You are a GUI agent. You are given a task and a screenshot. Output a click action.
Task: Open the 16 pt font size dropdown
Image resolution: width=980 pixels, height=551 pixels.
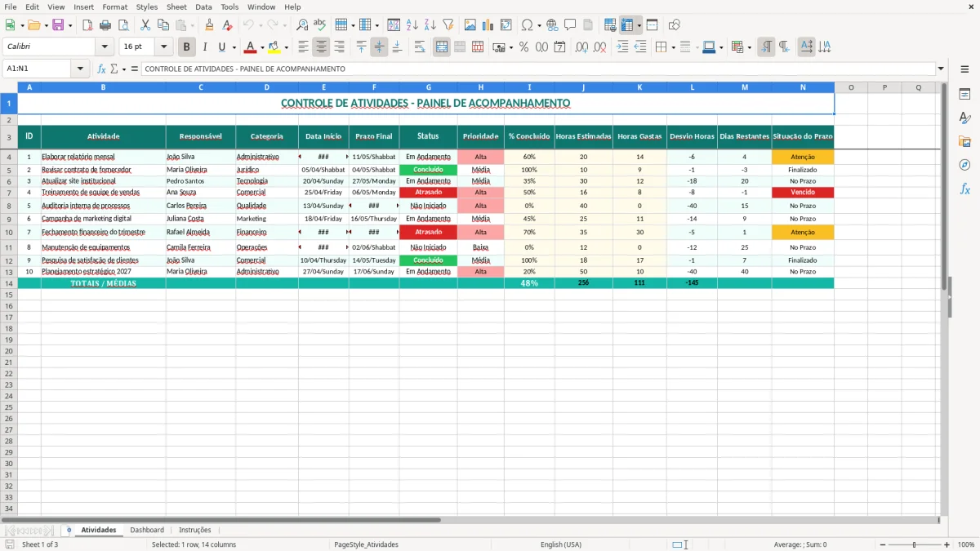click(x=163, y=47)
